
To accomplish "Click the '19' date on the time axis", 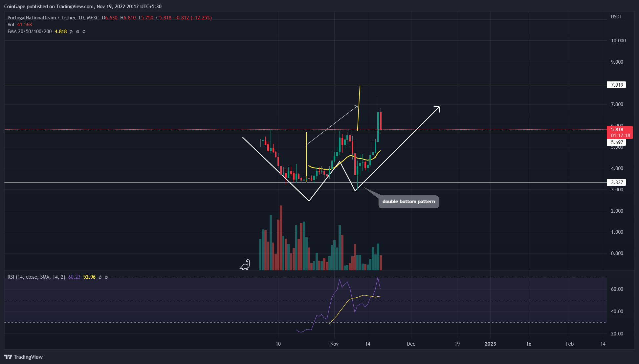I will [457, 344].
